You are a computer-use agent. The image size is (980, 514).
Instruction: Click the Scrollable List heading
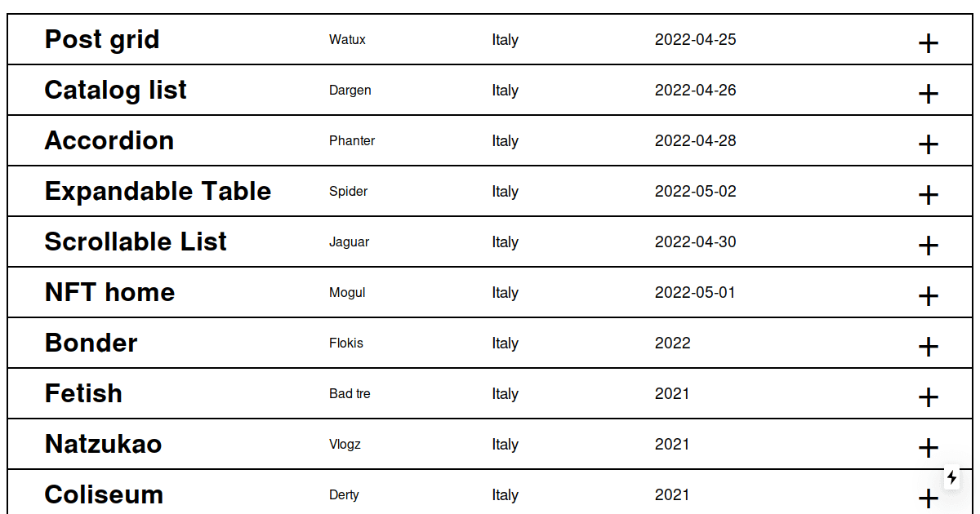tap(136, 241)
